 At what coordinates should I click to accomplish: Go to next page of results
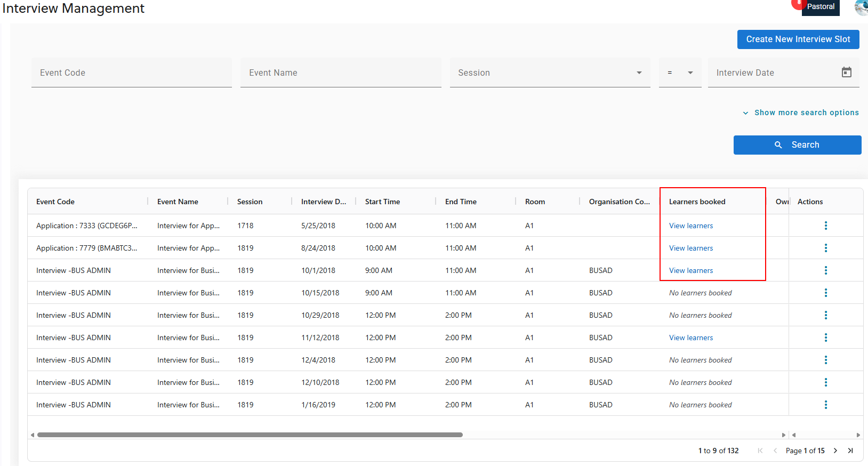pyautogui.click(x=835, y=451)
